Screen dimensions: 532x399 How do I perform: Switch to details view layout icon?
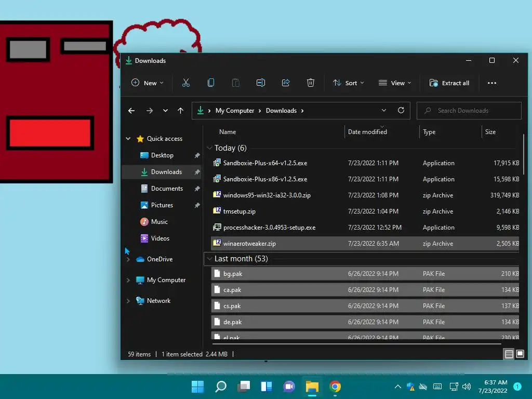click(509, 354)
